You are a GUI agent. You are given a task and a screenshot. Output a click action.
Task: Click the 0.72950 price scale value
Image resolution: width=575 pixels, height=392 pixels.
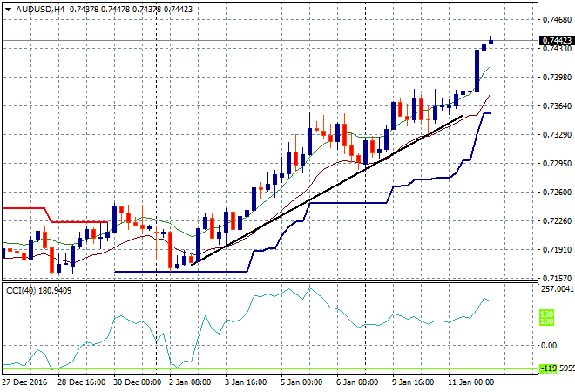pos(557,163)
